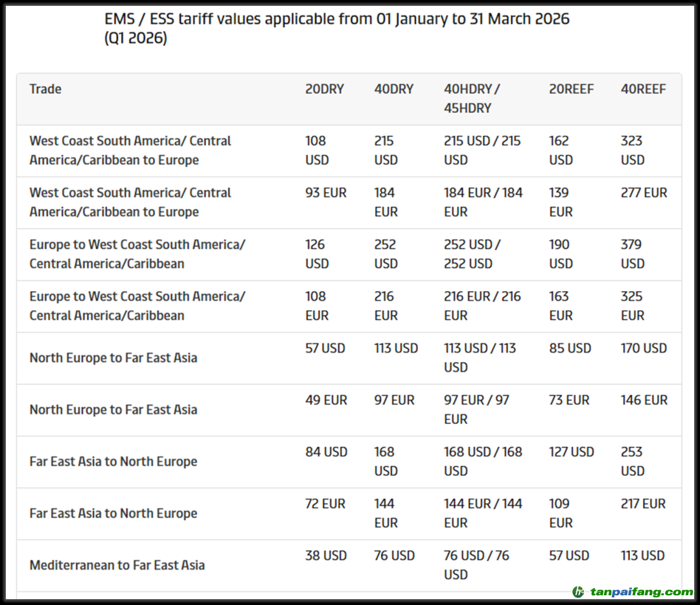The width and height of the screenshot is (700, 605).
Task: Click the Mediterranean to Far East Asia row label
Action: [x=117, y=565]
